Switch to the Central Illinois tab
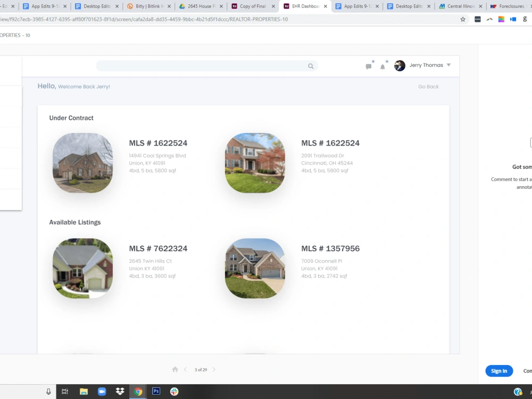Viewport: 532px width, 399px height. point(460,6)
